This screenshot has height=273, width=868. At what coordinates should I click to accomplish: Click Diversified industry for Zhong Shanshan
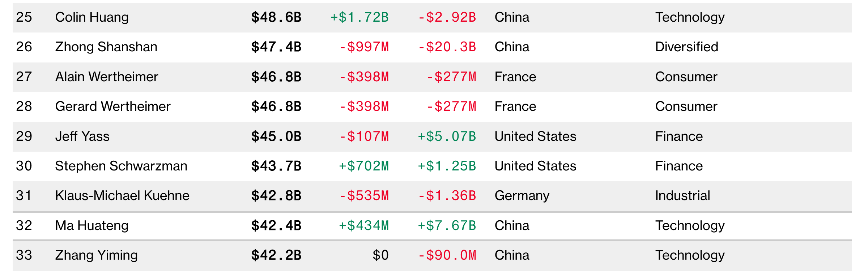[686, 47]
